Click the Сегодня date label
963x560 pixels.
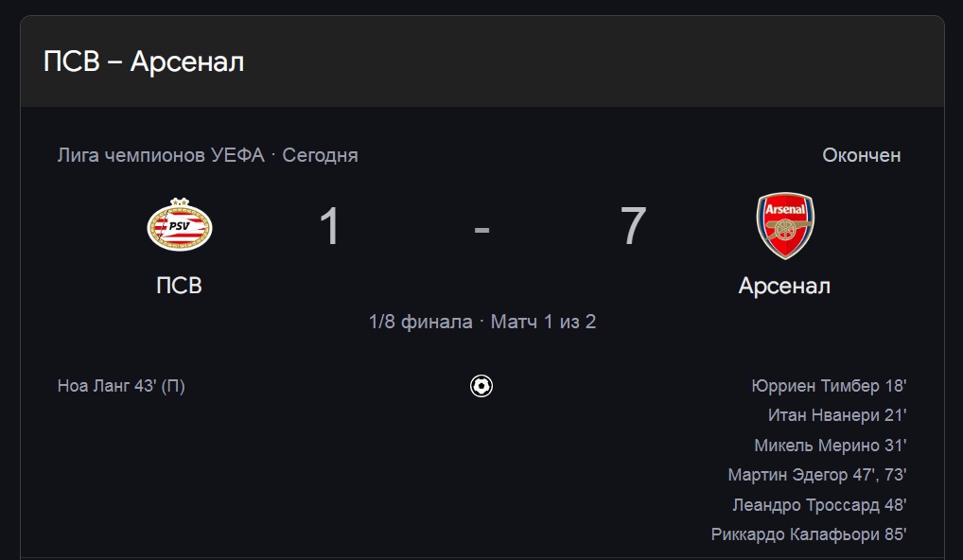point(320,155)
